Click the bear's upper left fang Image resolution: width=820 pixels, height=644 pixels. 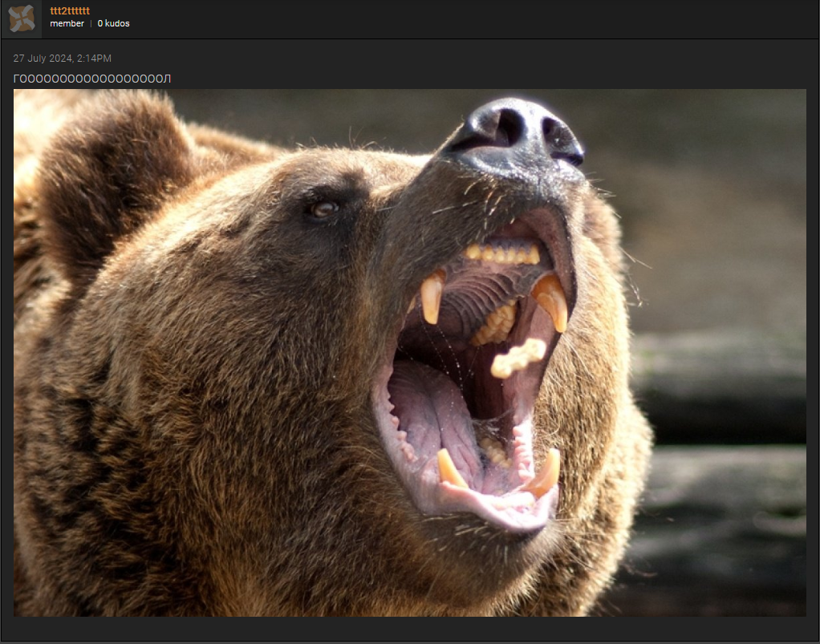pyautogui.click(x=432, y=298)
